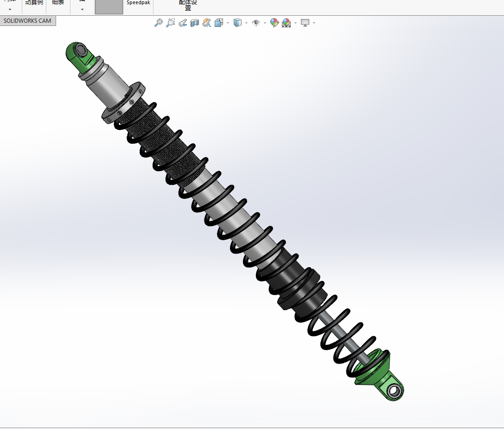Click the Edit Appearance icon

point(274,23)
